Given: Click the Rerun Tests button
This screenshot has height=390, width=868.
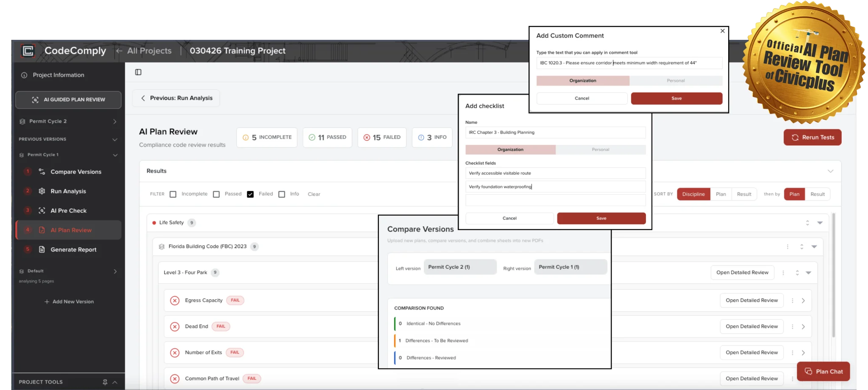Looking at the screenshot, I should pyautogui.click(x=812, y=137).
